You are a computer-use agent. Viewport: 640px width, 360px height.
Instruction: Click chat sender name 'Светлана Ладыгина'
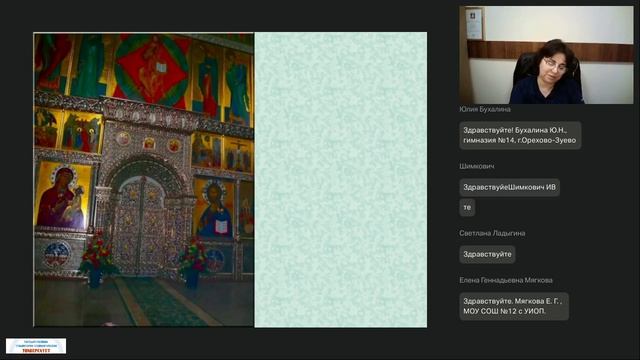[x=492, y=233]
